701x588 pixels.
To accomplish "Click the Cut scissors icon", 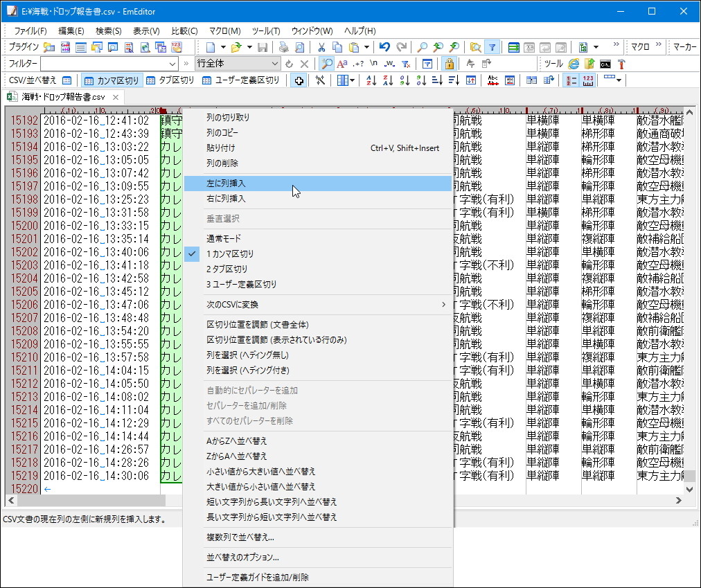I will coord(321,47).
